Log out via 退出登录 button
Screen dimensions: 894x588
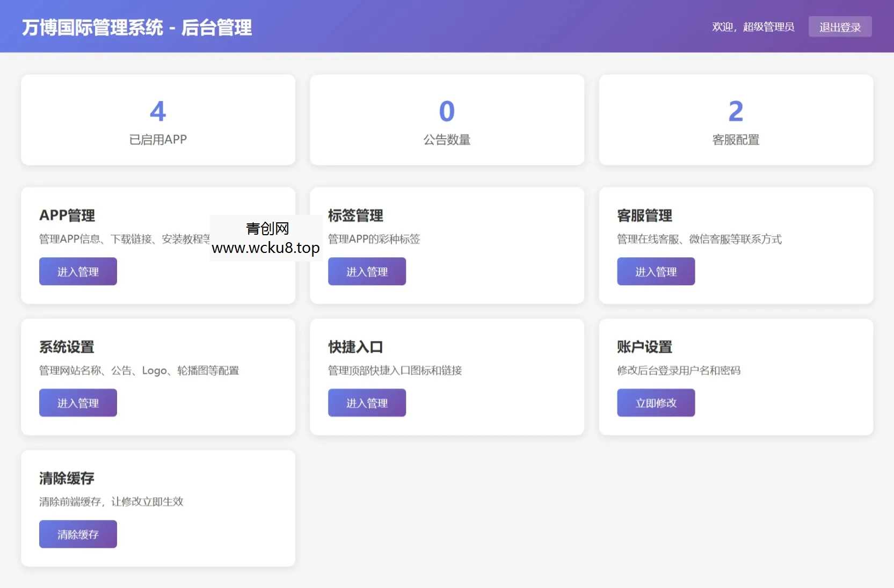point(839,26)
